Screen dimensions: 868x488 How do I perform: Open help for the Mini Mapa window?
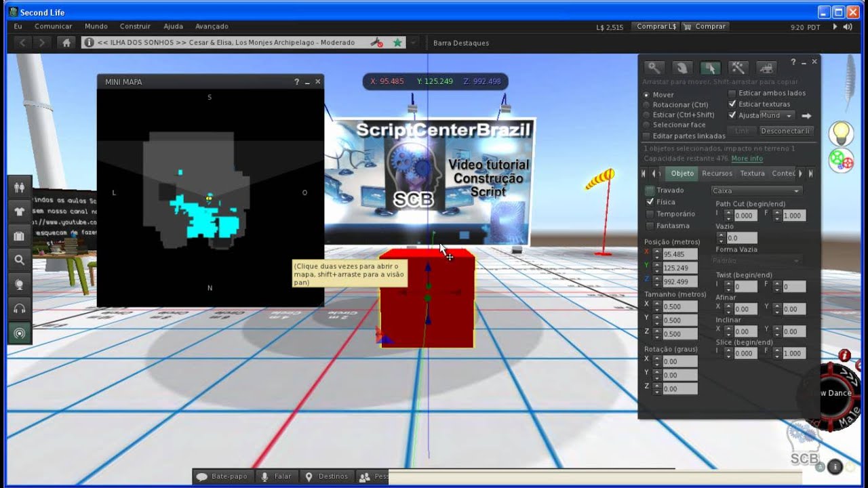pos(296,82)
